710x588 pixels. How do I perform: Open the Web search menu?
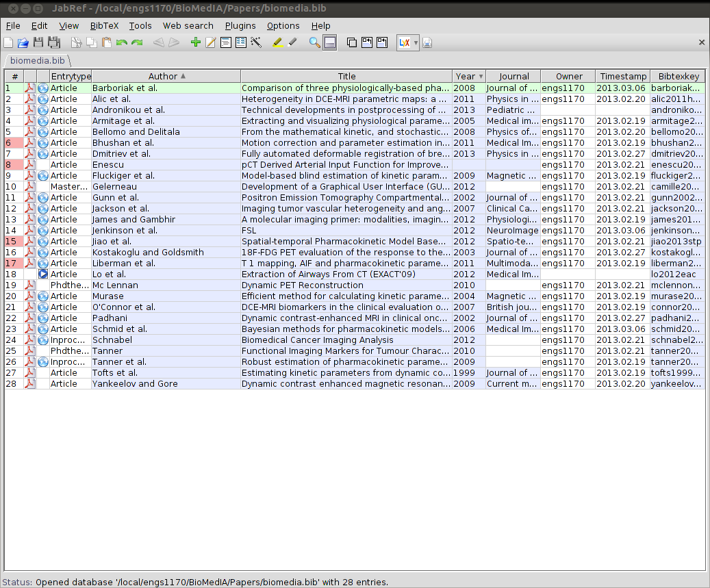(188, 26)
